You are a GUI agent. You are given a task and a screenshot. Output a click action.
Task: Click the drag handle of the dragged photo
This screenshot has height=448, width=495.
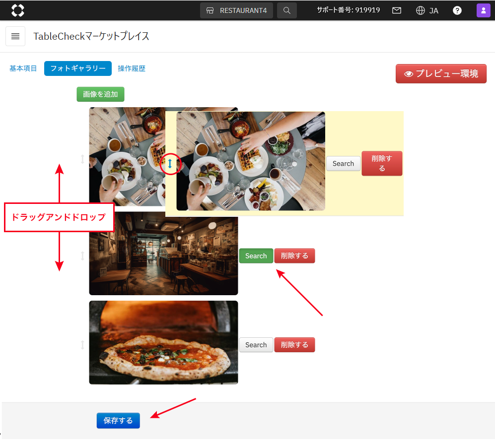click(x=170, y=163)
